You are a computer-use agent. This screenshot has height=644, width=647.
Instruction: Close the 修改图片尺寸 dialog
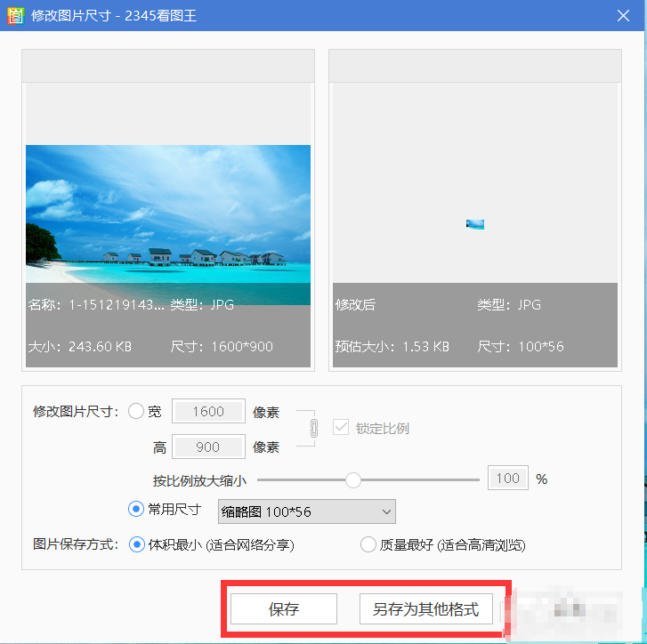(625, 15)
